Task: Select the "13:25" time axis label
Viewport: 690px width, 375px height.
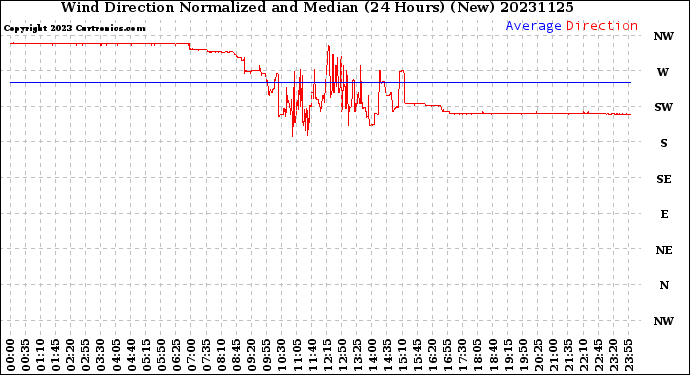Action: pyautogui.click(x=356, y=355)
